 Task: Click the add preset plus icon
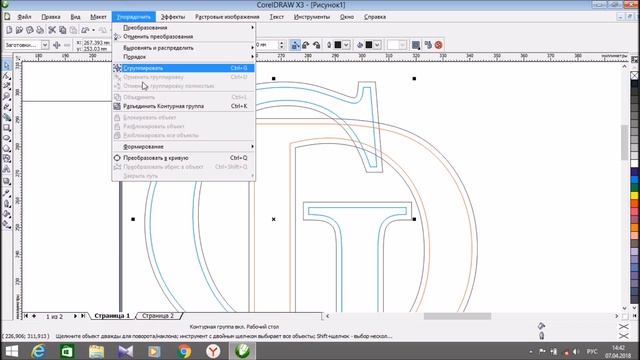[x=57, y=45]
